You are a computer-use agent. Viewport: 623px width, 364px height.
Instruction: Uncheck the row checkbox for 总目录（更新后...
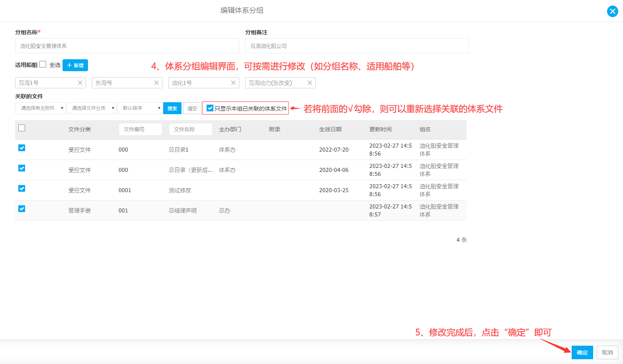pyautogui.click(x=22, y=168)
